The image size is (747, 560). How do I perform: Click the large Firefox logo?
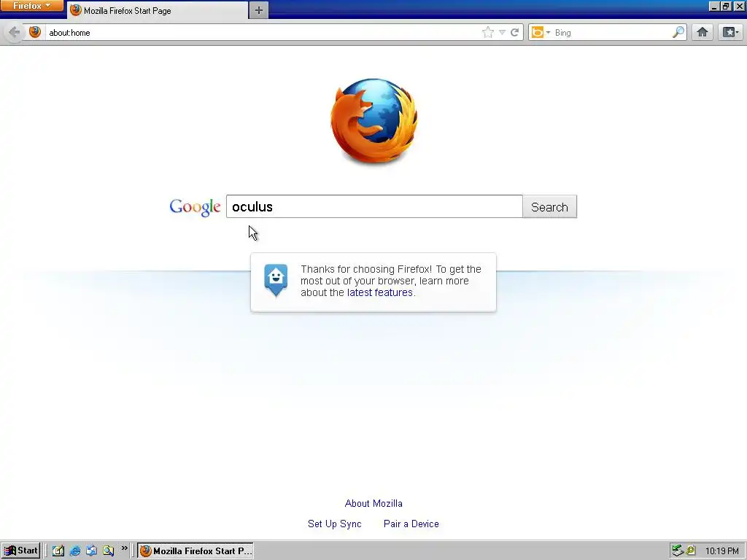pyautogui.click(x=374, y=122)
